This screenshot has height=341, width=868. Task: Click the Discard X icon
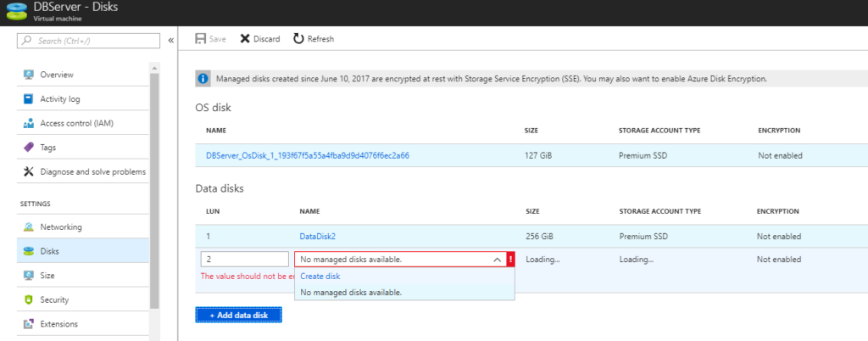point(245,39)
